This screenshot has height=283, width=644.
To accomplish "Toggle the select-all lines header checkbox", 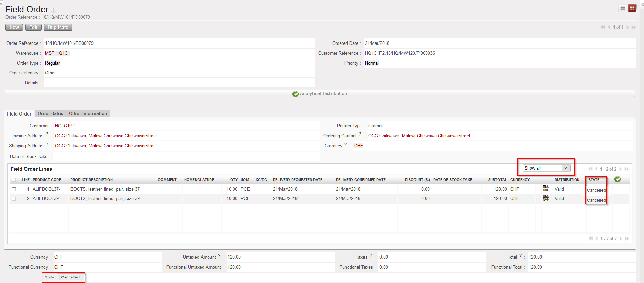I will [x=14, y=180].
